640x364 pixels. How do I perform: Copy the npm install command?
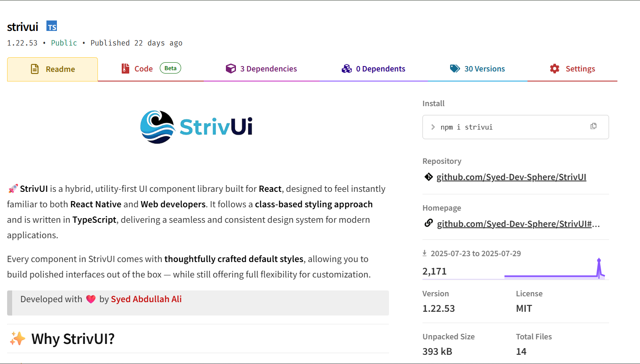click(593, 126)
